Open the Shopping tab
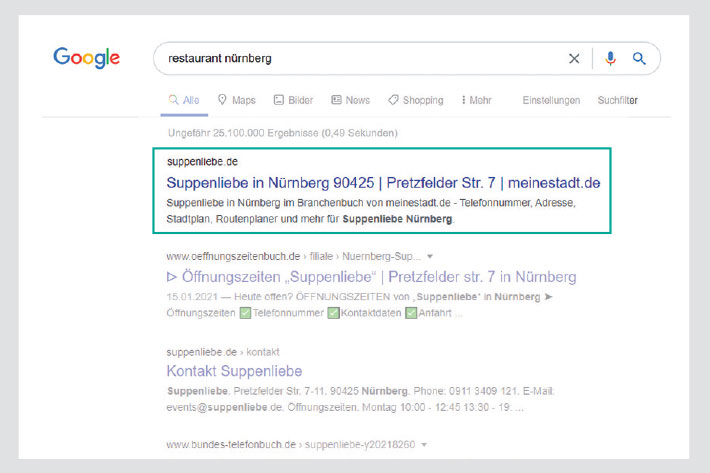Screen dimensions: 710x473 (416, 100)
